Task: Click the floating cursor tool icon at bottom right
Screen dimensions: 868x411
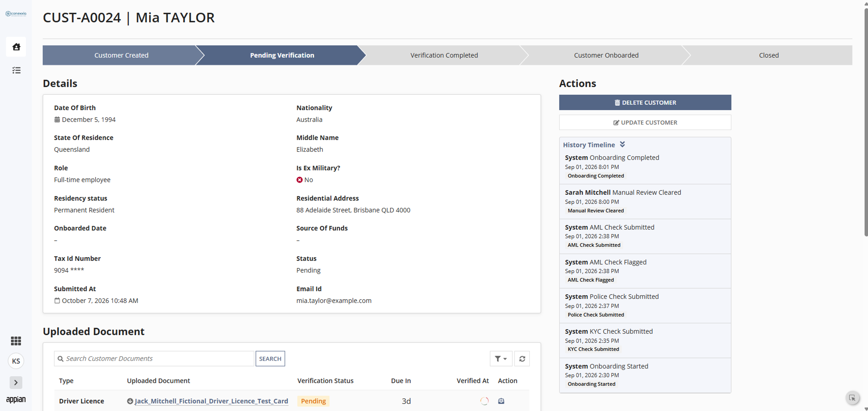Action: 852,398
